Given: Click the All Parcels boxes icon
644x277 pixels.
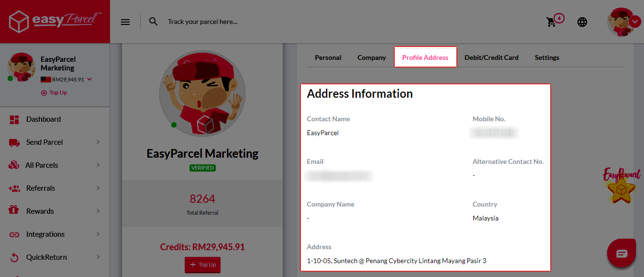Looking at the screenshot, I should pyautogui.click(x=14, y=165).
